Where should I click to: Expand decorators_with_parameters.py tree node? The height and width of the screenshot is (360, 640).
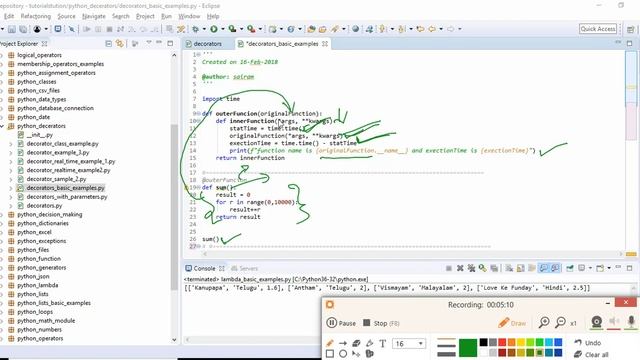tap(11, 197)
